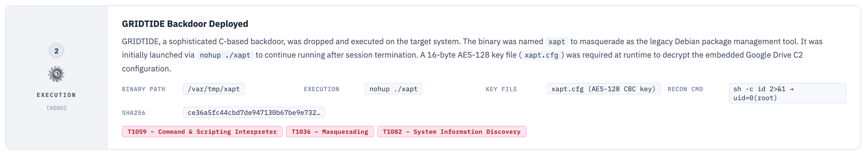
Task: Click the inline nohup ./xapt code in the paragraph
Action: (225, 55)
